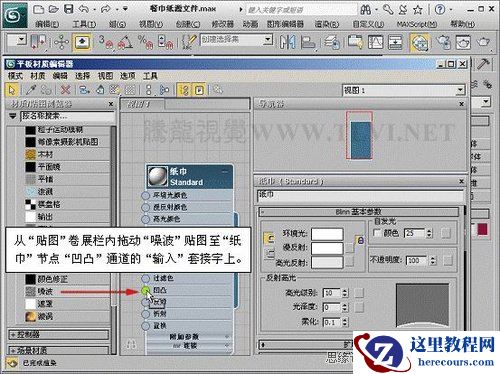Expand the 场景材质 rollout in browser

[59, 350]
